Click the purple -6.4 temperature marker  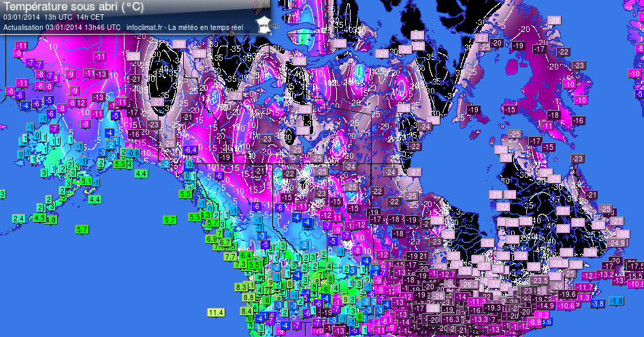[190, 150]
